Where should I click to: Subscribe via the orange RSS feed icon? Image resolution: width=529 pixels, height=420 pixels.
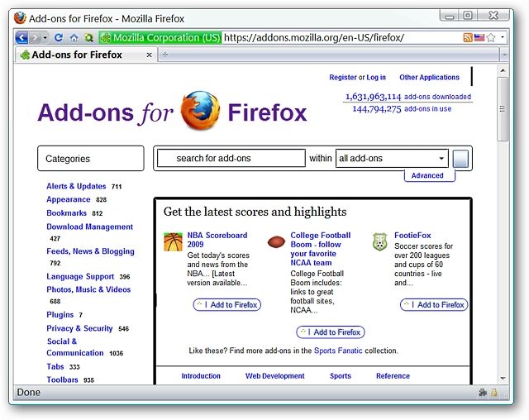pos(468,37)
